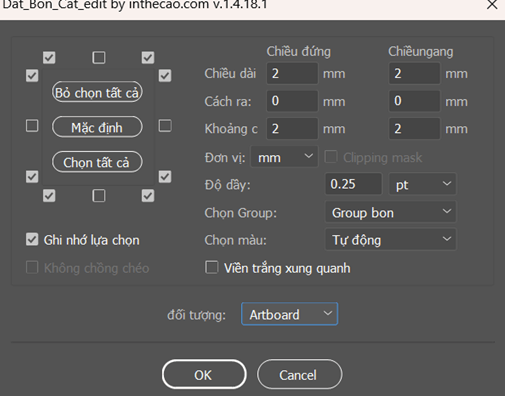The image size is (505, 396).
Task: Click the Độ dày 0.25 thickness field
Action: coord(353,184)
